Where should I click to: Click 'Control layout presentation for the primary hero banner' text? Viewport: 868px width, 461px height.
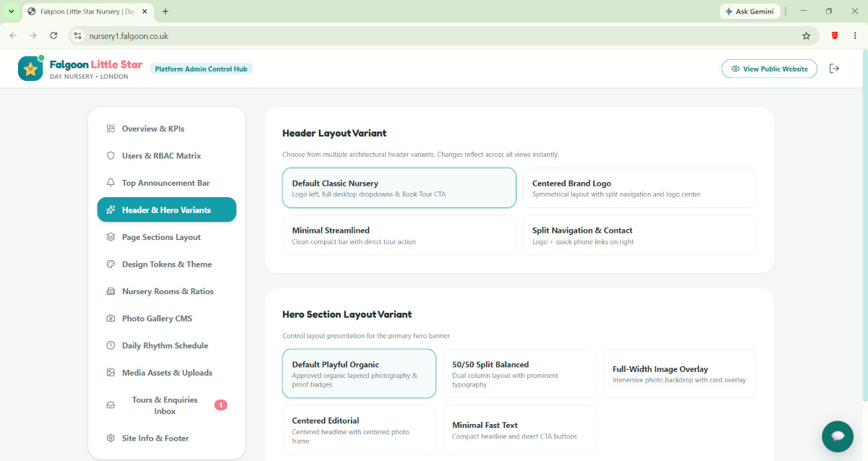tap(366, 335)
